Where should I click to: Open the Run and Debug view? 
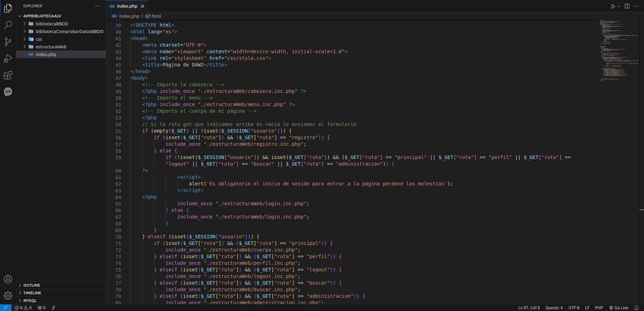tap(8, 58)
